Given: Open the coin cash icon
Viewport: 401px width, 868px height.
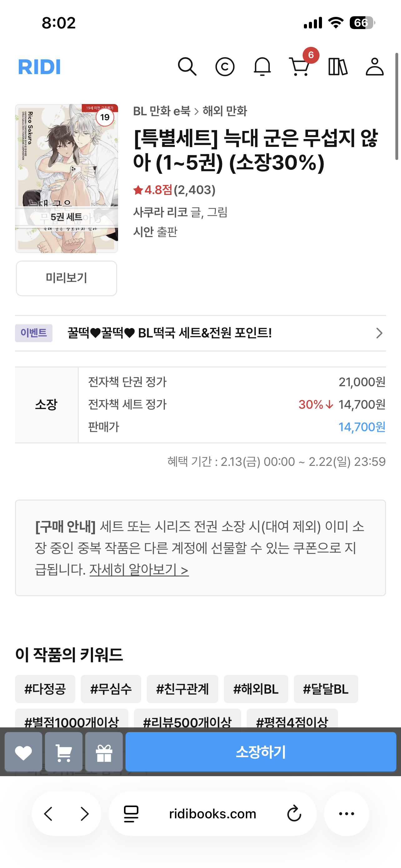Looking at the screenshot, I should [x=225, y=67].
